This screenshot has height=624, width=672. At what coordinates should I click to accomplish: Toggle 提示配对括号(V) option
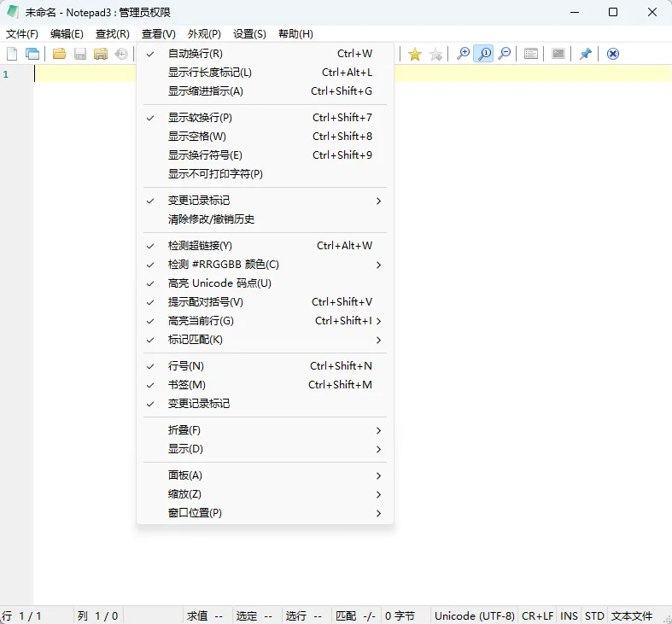point(265,302)
